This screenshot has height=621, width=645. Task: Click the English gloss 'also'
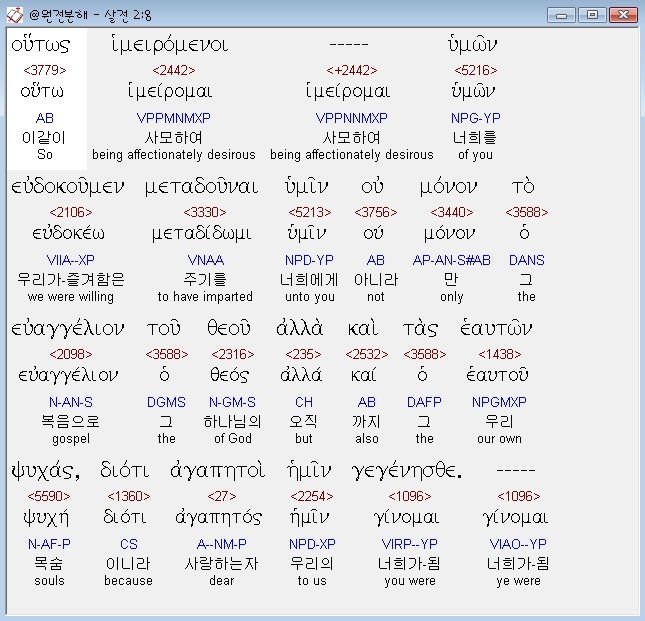click(367, 439)
